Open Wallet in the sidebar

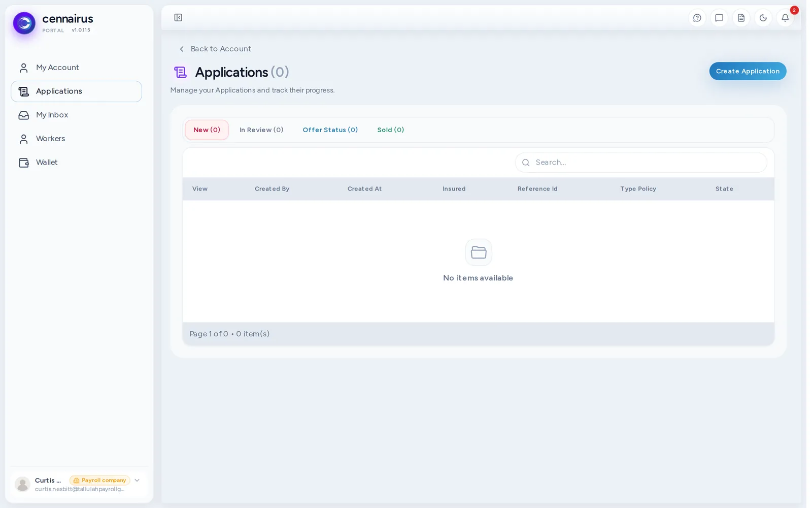click(x=76, y=163)
